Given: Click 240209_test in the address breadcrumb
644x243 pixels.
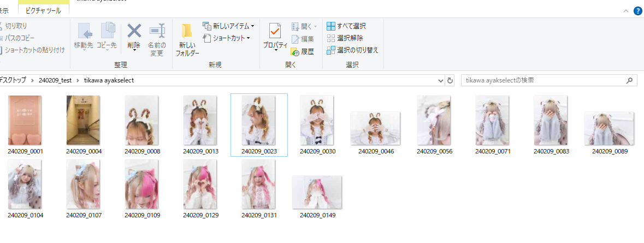Looking at the screenshot, I should (55, 80).
